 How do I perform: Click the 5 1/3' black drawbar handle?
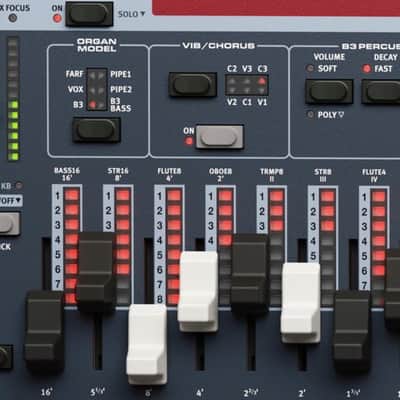[x=96, y=272]
